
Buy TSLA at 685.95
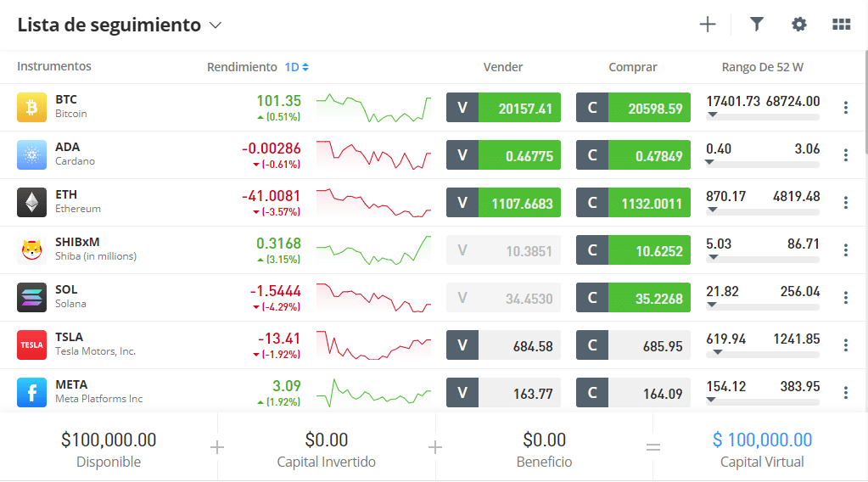point(633,345)
